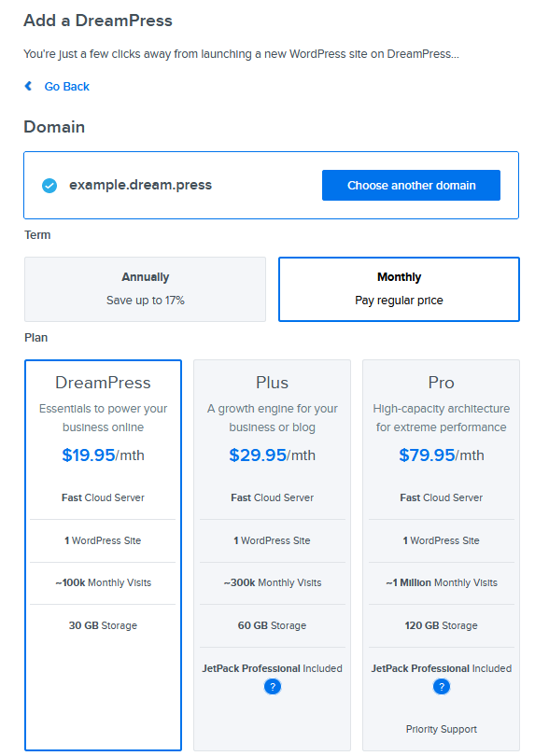This screenshot has height=756, width=535.
Task: Click Choose another domain button
Action: 411,185
